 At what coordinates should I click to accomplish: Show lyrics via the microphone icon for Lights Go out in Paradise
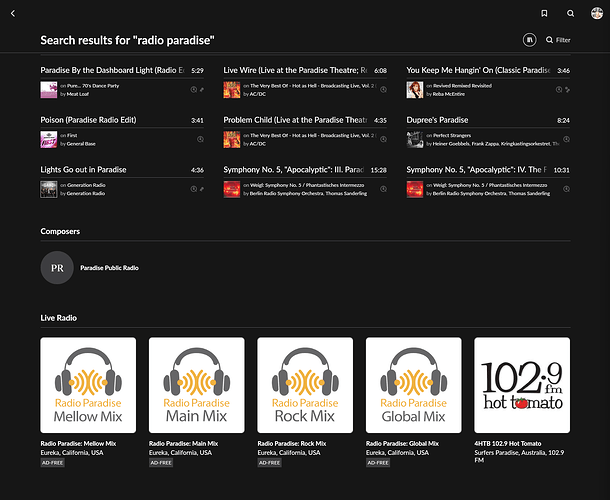(x=202, y=189)
